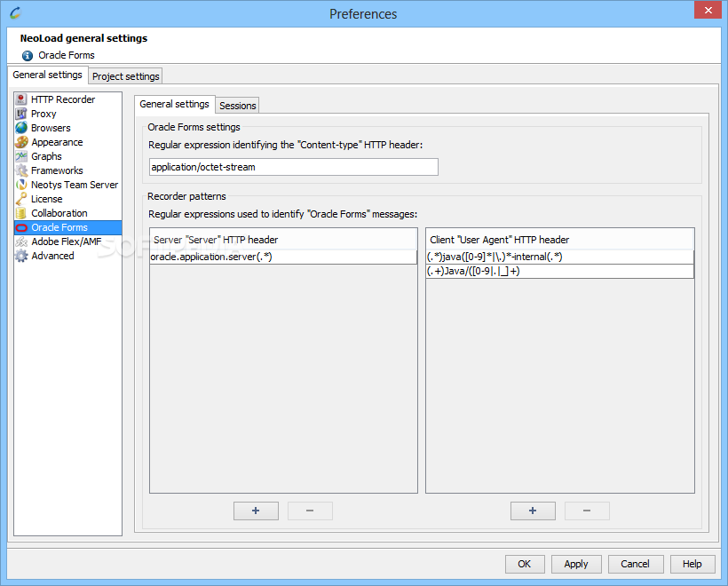Open the HTTP Recorder icon entry
Image resolution: width=728 pixels, height=586 pixels.
tap(21, 99)
